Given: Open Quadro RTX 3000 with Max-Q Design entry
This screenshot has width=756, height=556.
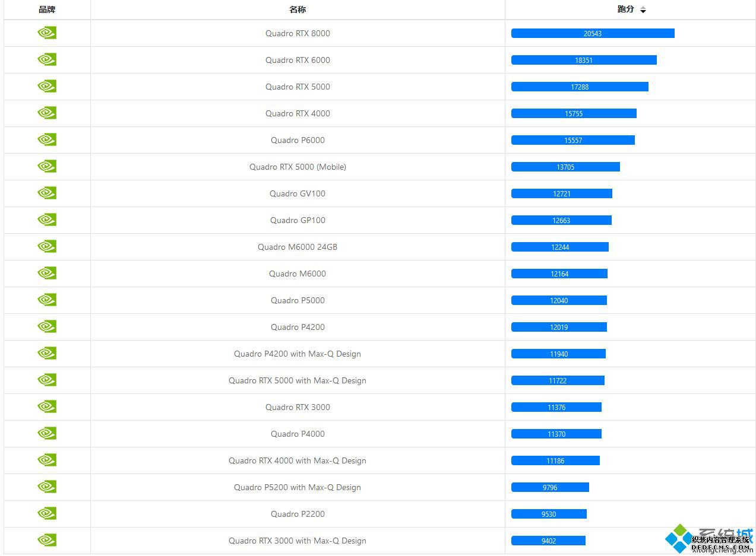Looking at the screenshot, I should [x=298, y=541].
